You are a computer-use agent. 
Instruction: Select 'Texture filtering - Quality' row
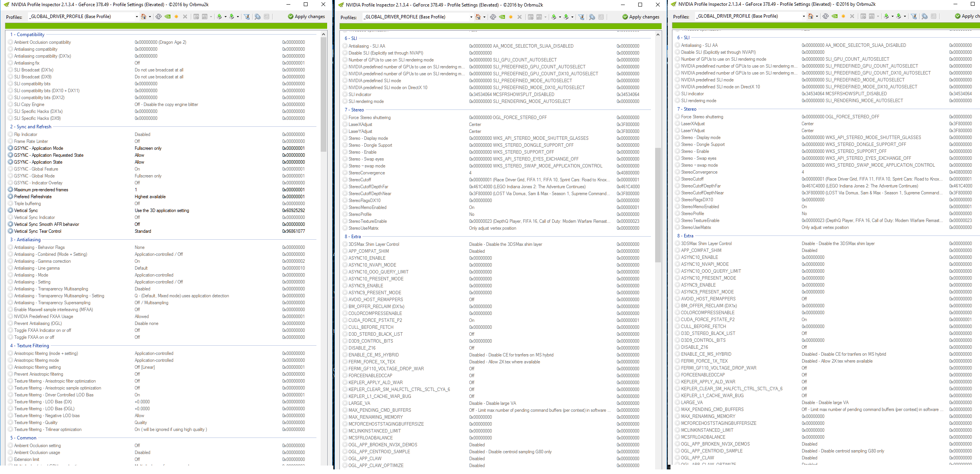pyautogui.click(x=161, y=423)
